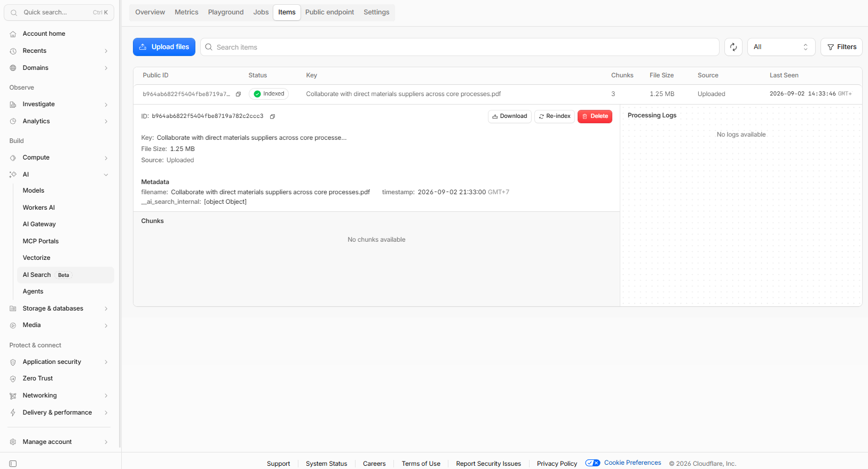Open the Public endpoint tab
The image size is (868, 469).
click(x=329, y=12)
